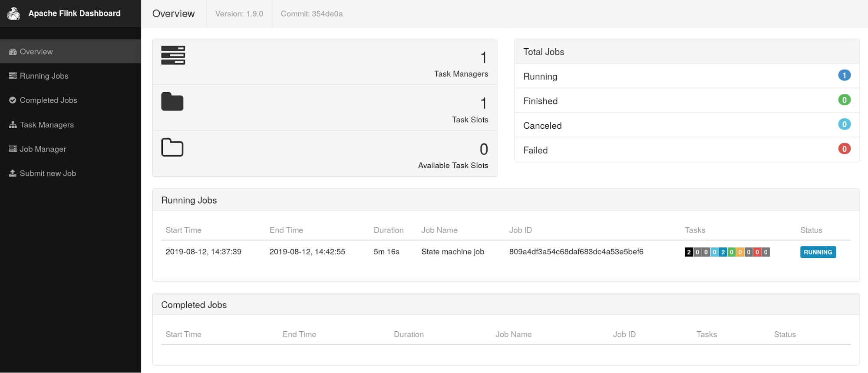
Task: Click the Apache Flink squirrel logo
Action: (13, 13)
